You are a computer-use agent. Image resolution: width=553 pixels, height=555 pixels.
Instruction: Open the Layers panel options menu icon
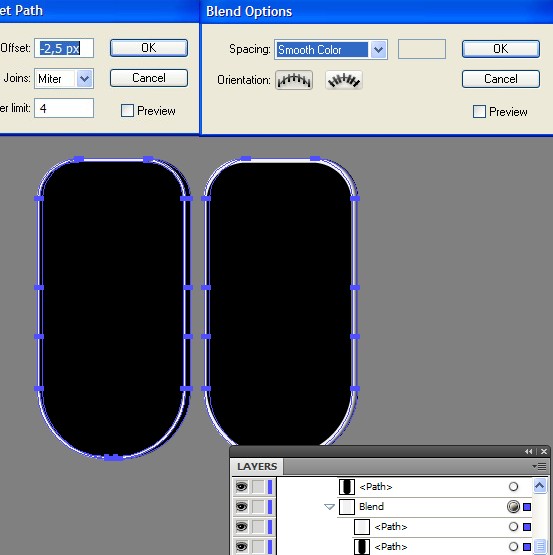pos(539,467)
